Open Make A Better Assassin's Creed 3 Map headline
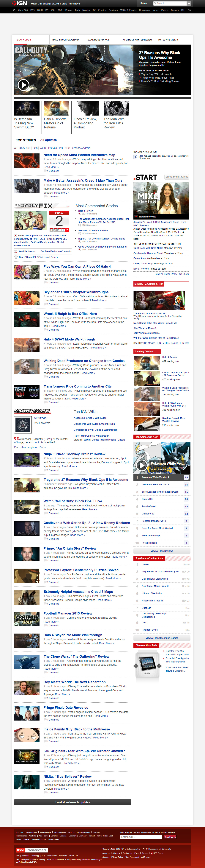Viewport: 205px width, 868px height. coord(83,181)
